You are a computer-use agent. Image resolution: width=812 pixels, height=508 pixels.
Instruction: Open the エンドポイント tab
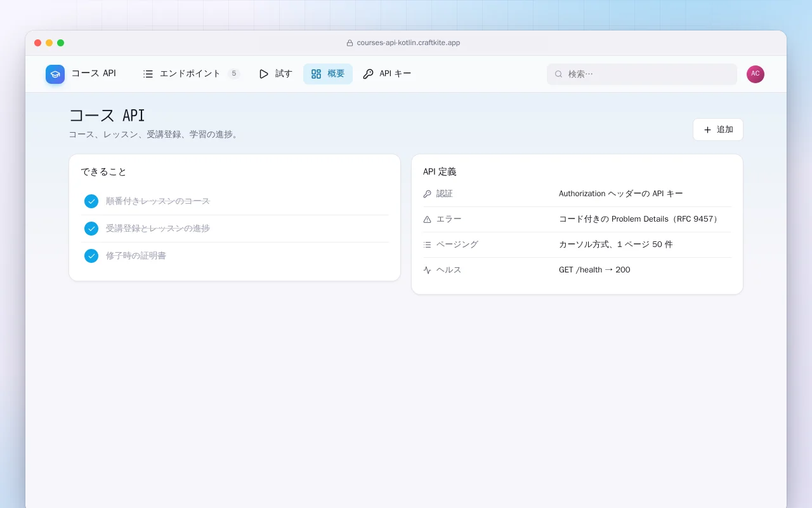coord(191,74)
